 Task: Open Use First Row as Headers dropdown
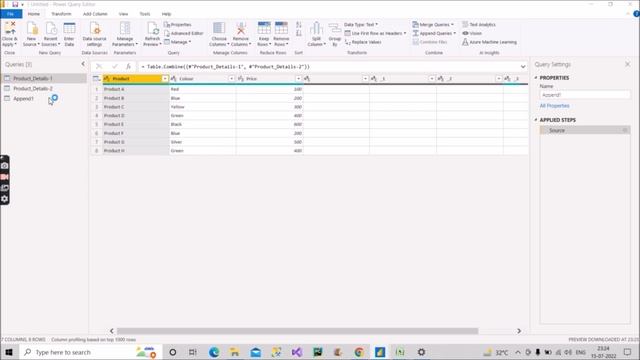(x=376, y=33)
